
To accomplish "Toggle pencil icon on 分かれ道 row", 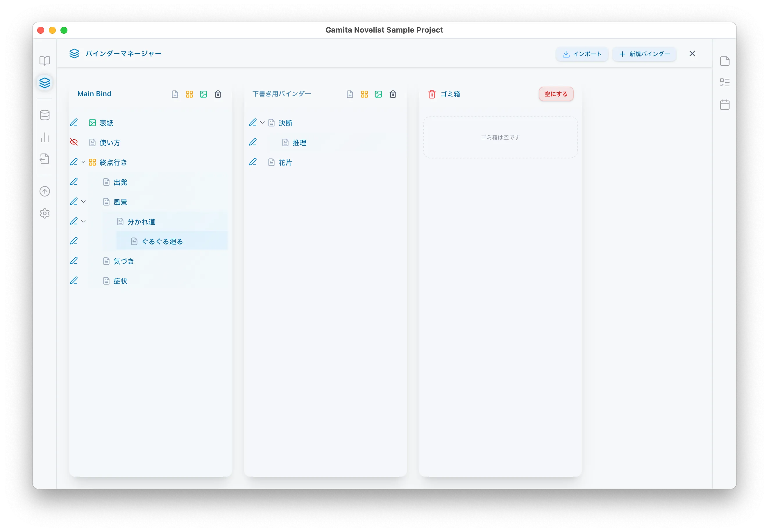I will 74,221.
